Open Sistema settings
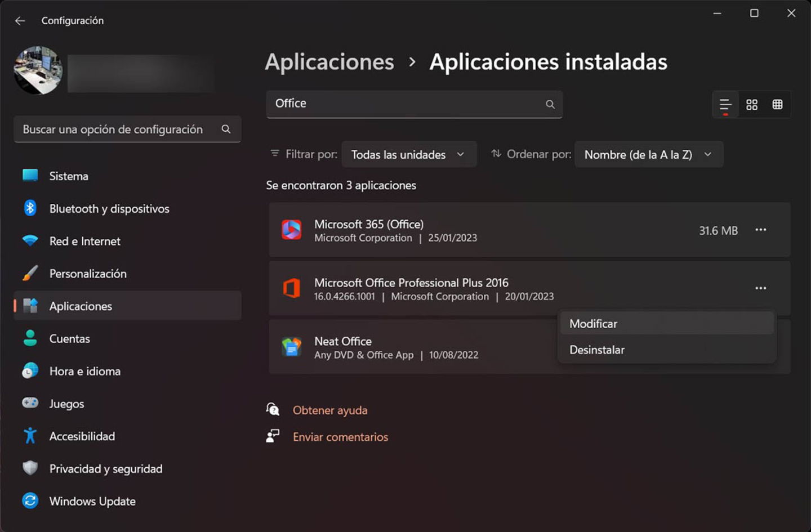This screenshot has height=532, width=811. tap(127, 176)
